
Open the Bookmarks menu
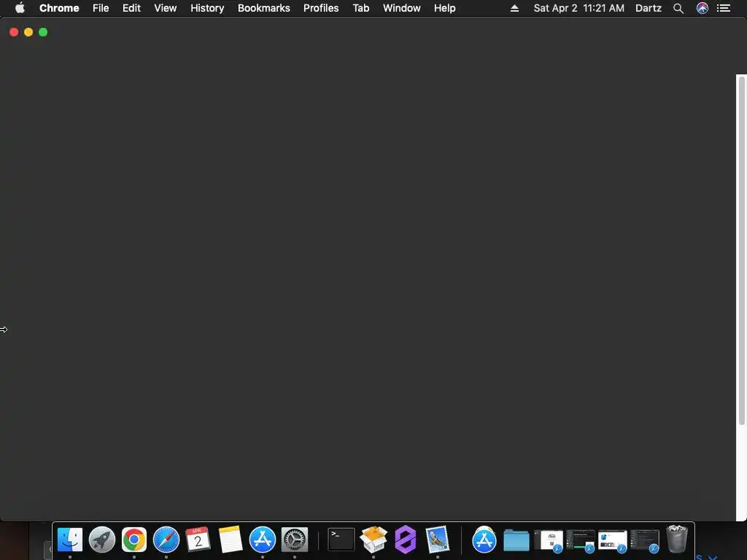(x=264, y=8)
